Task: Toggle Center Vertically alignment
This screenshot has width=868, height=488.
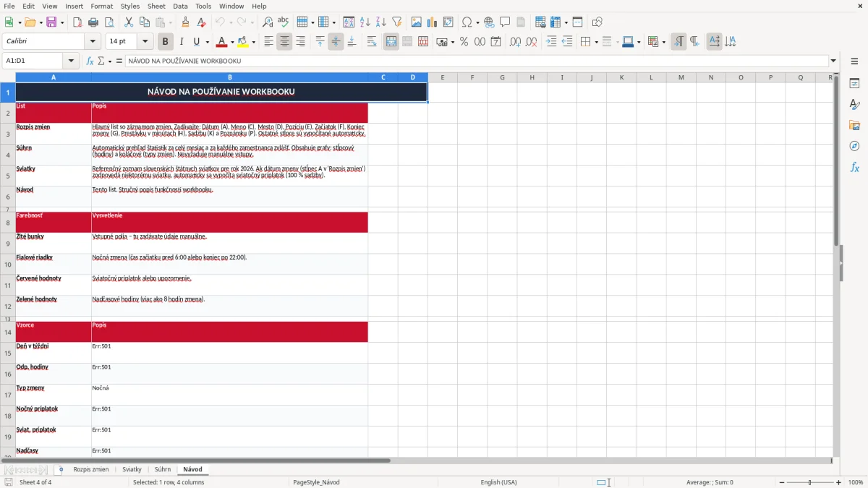Action: (x=336, y=42)
